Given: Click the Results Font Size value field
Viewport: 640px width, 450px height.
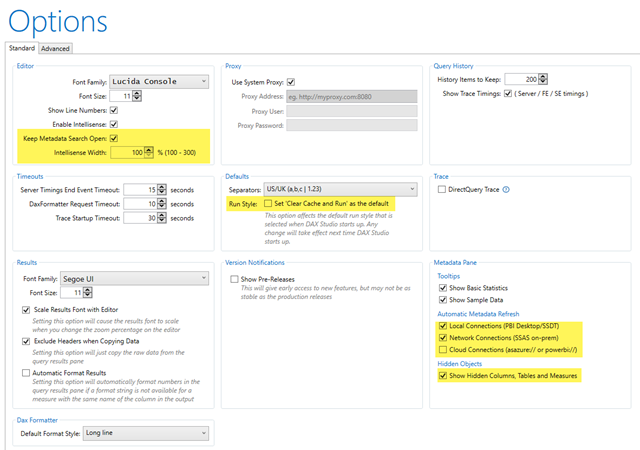Looking at the screenshot, I should [72, 292].
